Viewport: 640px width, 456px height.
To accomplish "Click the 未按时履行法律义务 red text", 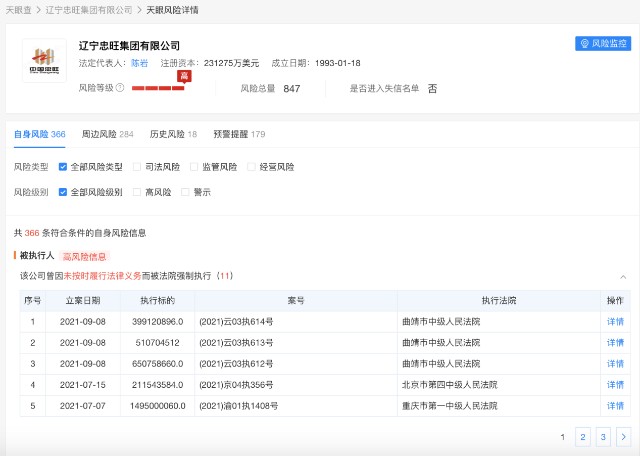I will [x=102, y=276].
